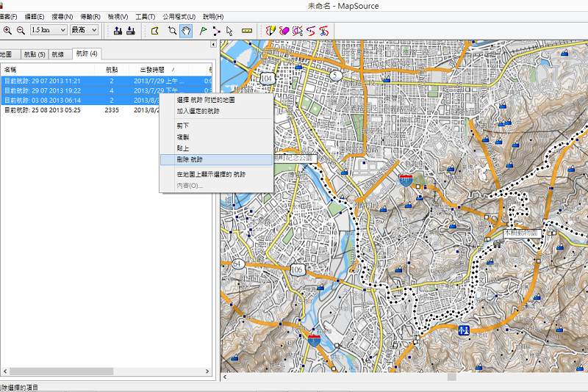Select the waypoint flag tool
This screenshot has height=392, width=588.
tap(202, 30)
